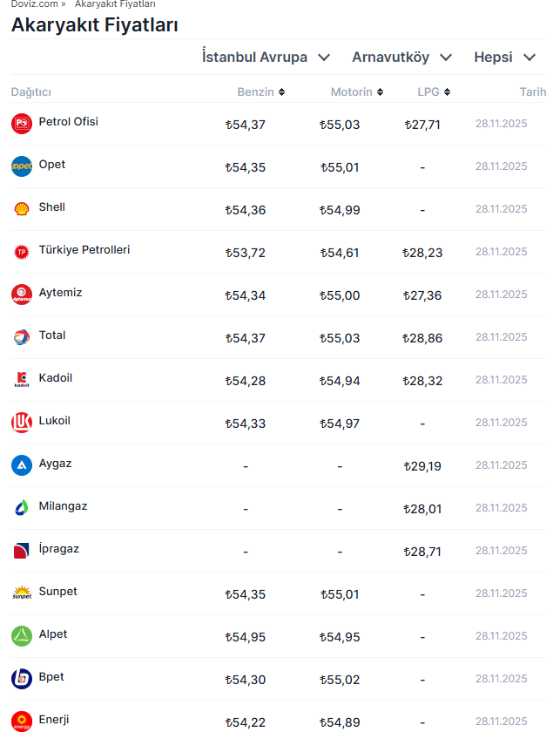Click the Sunpet distributor row name
This screenshot has width=560, height=732.
coord(57,592)
